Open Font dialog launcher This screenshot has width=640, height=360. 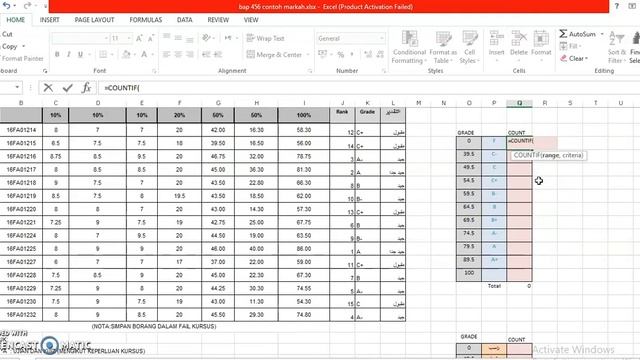click(154, 71)
